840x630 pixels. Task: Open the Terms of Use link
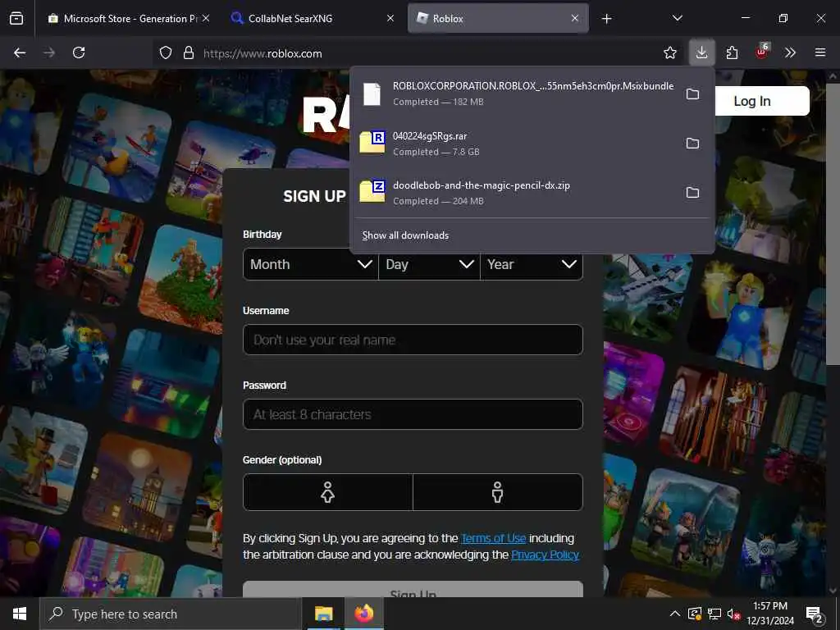(493, 538)
